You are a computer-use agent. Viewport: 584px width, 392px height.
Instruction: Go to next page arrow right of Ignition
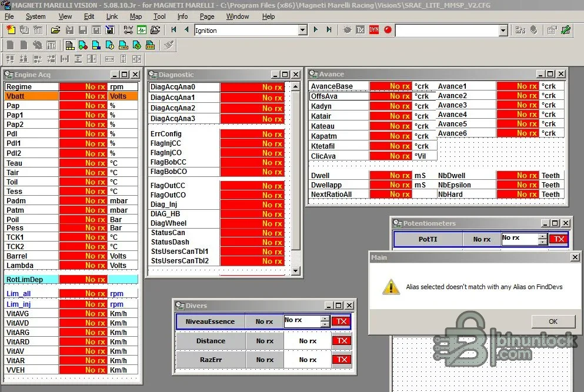tap(316, 30)
